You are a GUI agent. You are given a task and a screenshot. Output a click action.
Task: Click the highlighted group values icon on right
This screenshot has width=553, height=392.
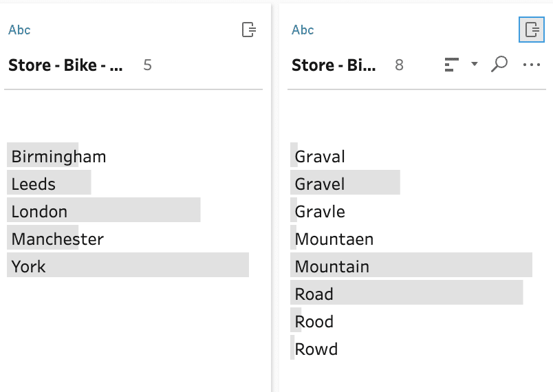coord(532,30)
